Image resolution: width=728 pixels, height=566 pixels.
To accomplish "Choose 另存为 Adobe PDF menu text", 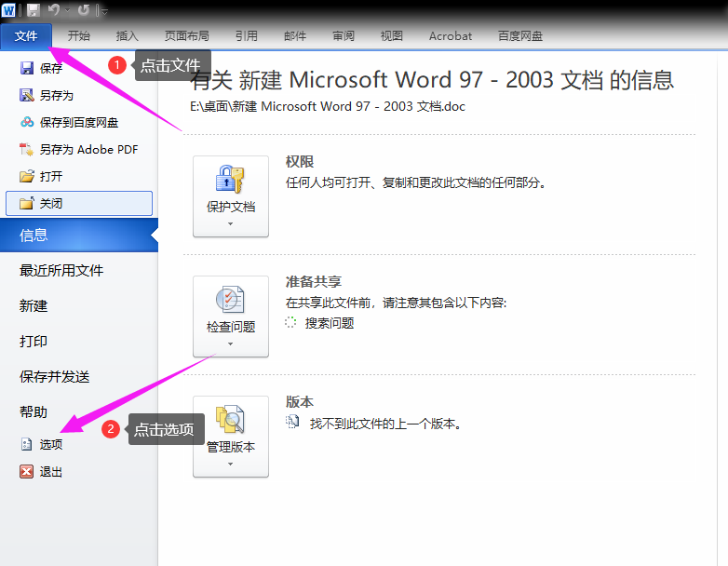I will (x=88, y=150).
